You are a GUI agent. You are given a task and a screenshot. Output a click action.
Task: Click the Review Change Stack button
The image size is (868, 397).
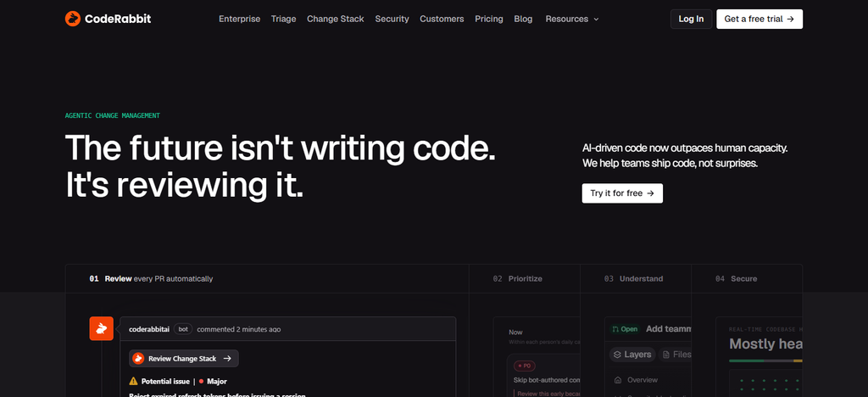pos(184,358)
